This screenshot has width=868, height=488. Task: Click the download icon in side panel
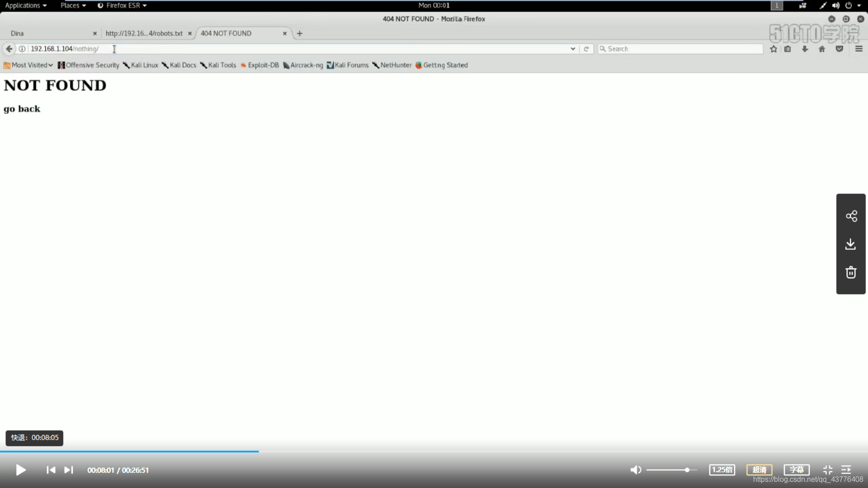(x=850, y=244)
